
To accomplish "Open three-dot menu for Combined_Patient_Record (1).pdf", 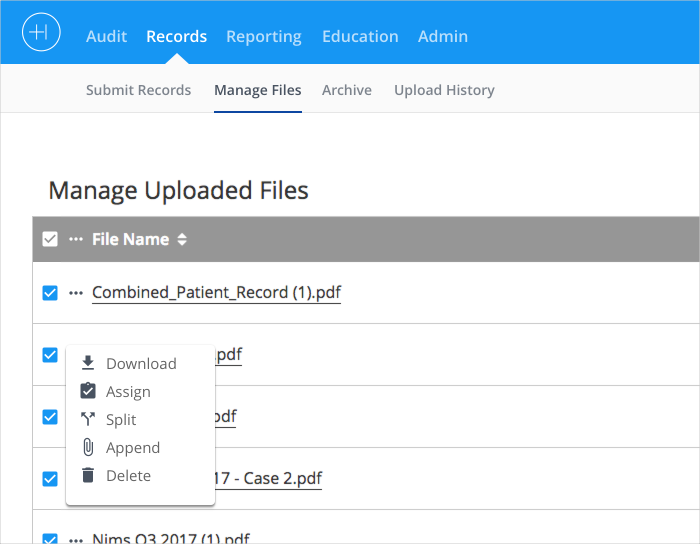I will pos(76,293).
